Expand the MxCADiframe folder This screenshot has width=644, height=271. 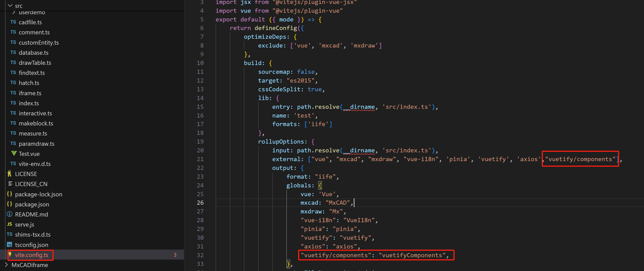[6, 264]
